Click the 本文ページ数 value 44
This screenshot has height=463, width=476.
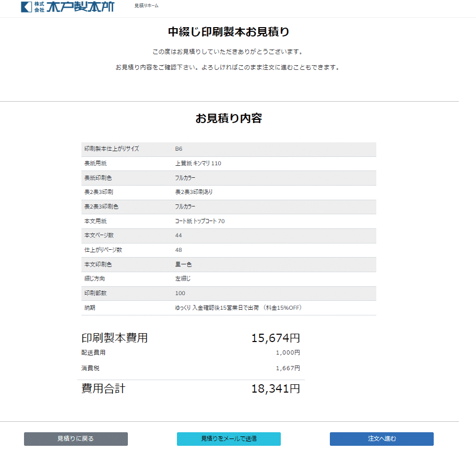[x=178, y=236]
